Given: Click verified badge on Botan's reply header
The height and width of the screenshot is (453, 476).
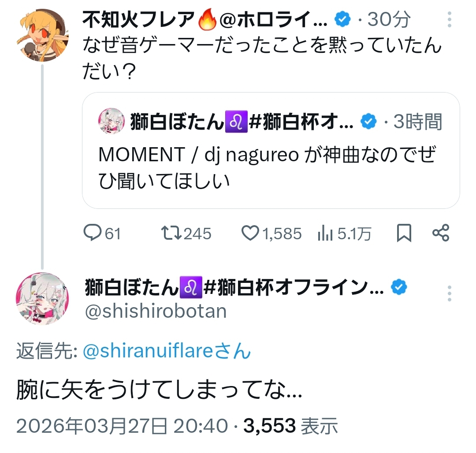Looking at the screenshot, I should tap(399, 288).
